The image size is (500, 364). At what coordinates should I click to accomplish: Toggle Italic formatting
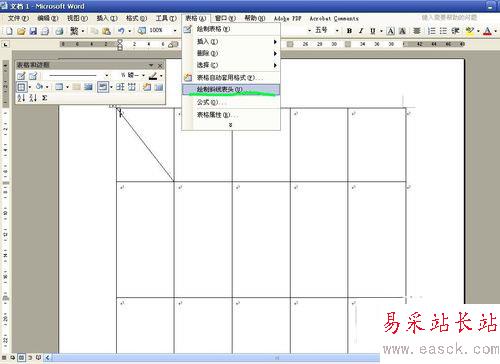coord(361,31)
